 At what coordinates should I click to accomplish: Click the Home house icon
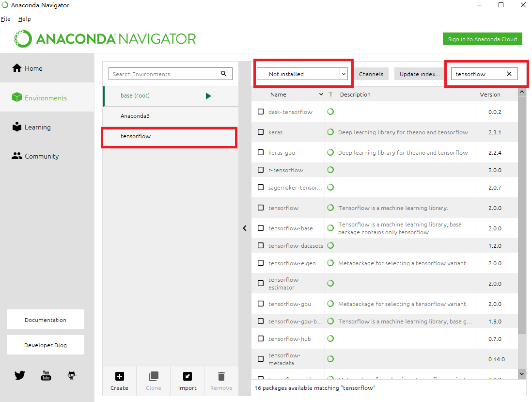pos(16,68)
